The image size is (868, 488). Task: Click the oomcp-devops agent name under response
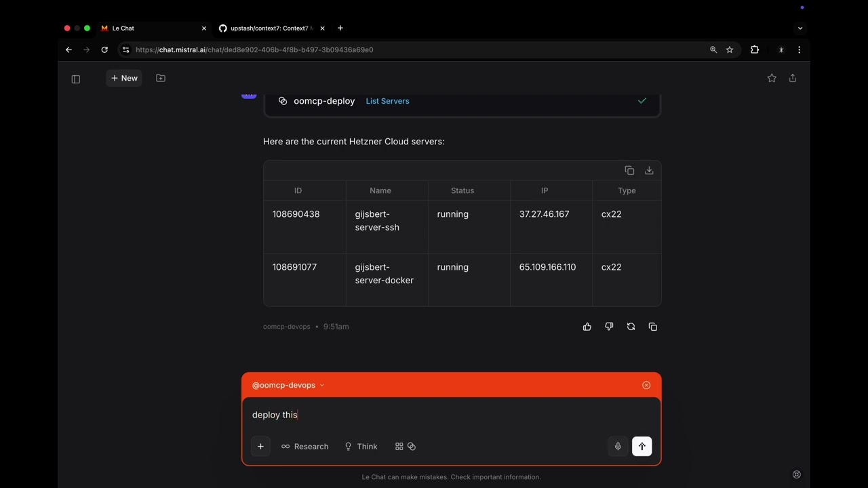click(287, 327)
